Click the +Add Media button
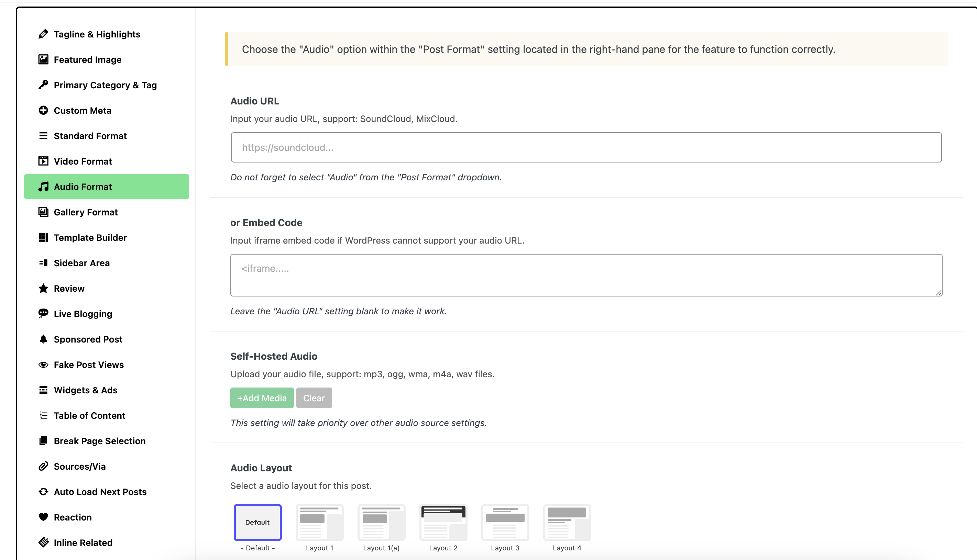977x560 pixels. pos(262,398)
